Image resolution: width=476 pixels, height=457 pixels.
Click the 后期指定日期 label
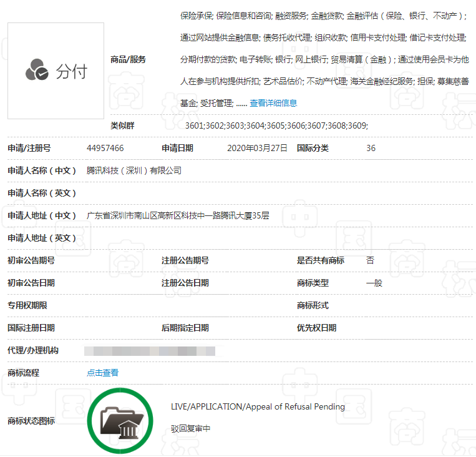[x=185, y=328]
